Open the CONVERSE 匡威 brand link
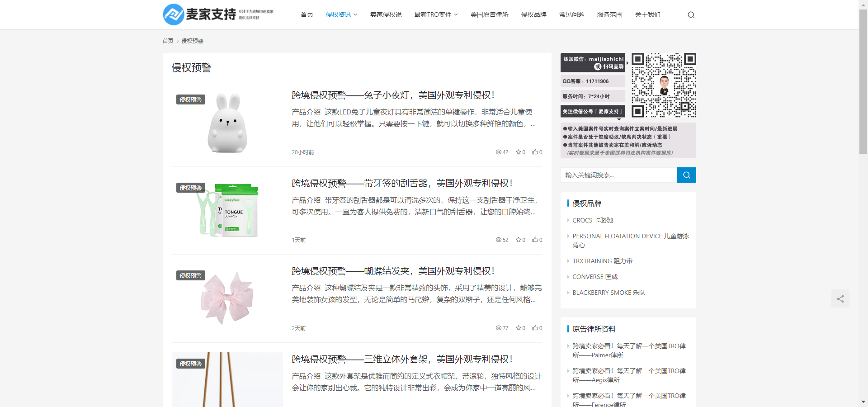This screenshot has height=407, width=868. click(x=595, y=277)
